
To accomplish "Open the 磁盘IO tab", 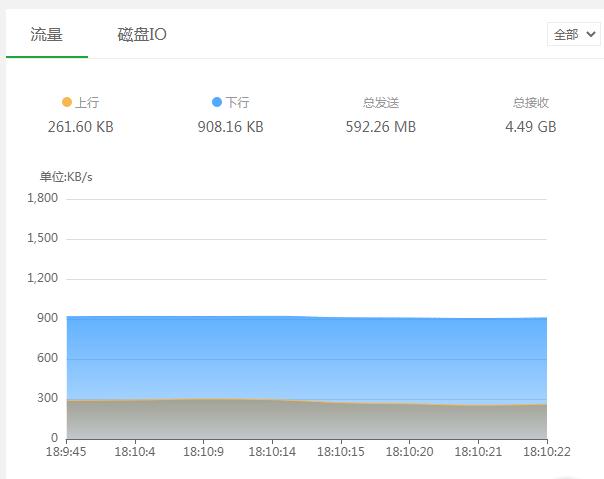I will pyautogui.click(x=142, y=35).
